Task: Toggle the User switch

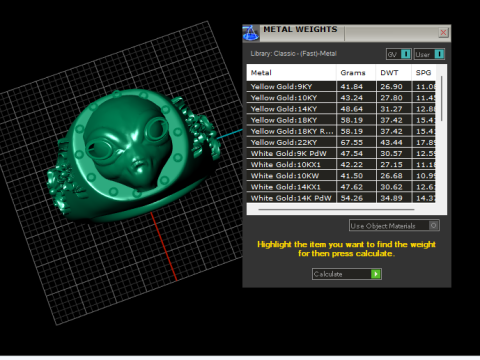Action: click(x=429, y=54)
